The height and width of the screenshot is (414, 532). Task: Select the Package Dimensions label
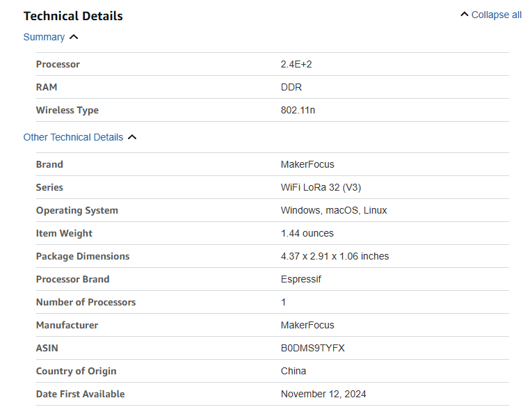83,256
